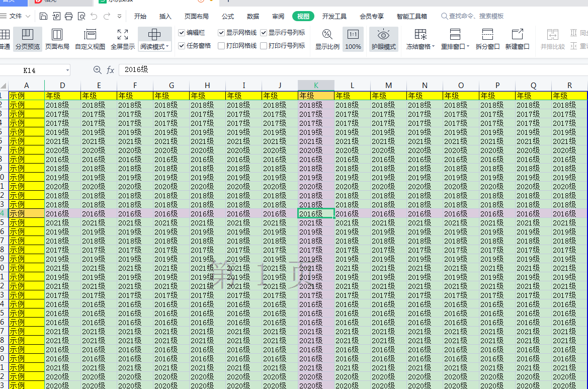Select 分页预览 page break preview
Screen dimensions: 588x389
point(27,39)
